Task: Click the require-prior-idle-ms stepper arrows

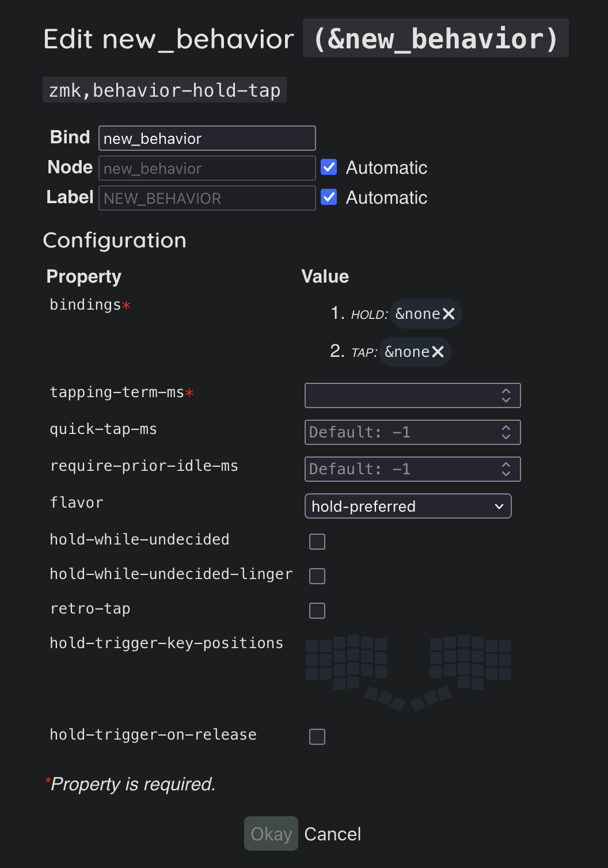Action: pyautogui.click(x=506, y=469)
